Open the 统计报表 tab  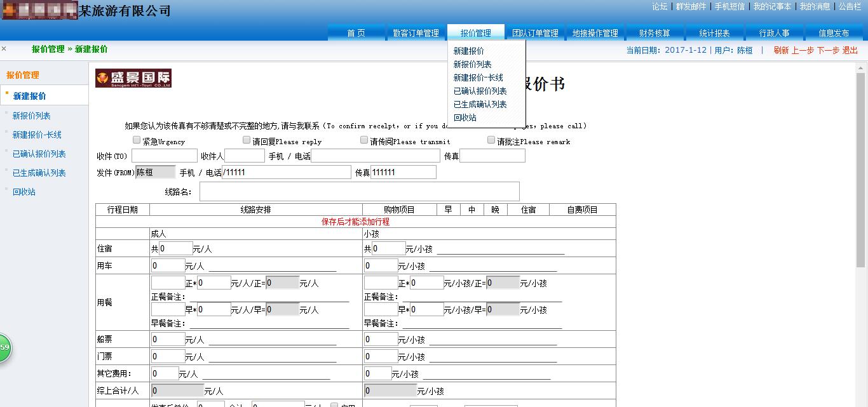coord(714,33)
